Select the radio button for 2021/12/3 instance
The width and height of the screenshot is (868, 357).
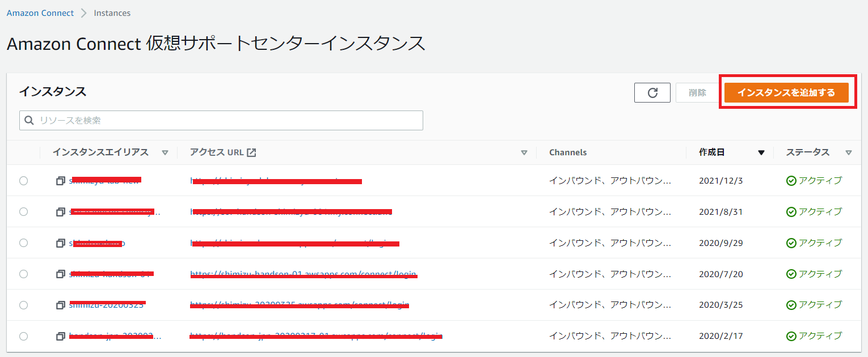[x=23, y=181]
